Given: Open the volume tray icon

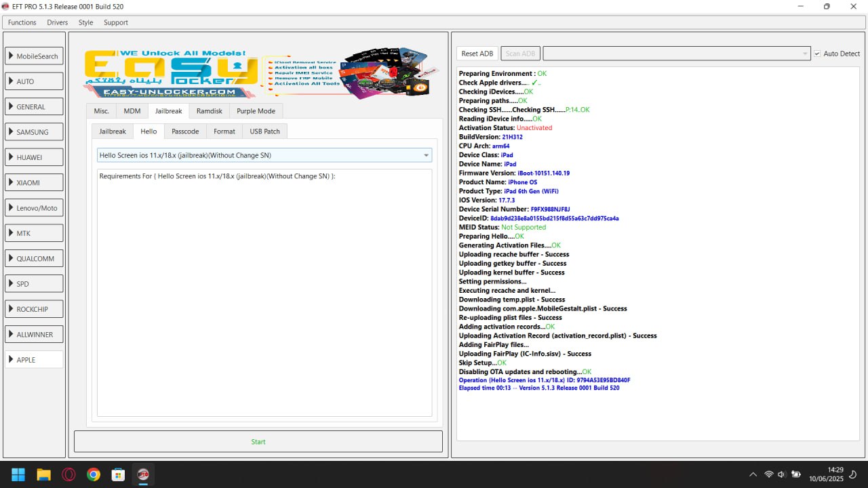Looking at the screenshot, I should click(x=781, y=474).
